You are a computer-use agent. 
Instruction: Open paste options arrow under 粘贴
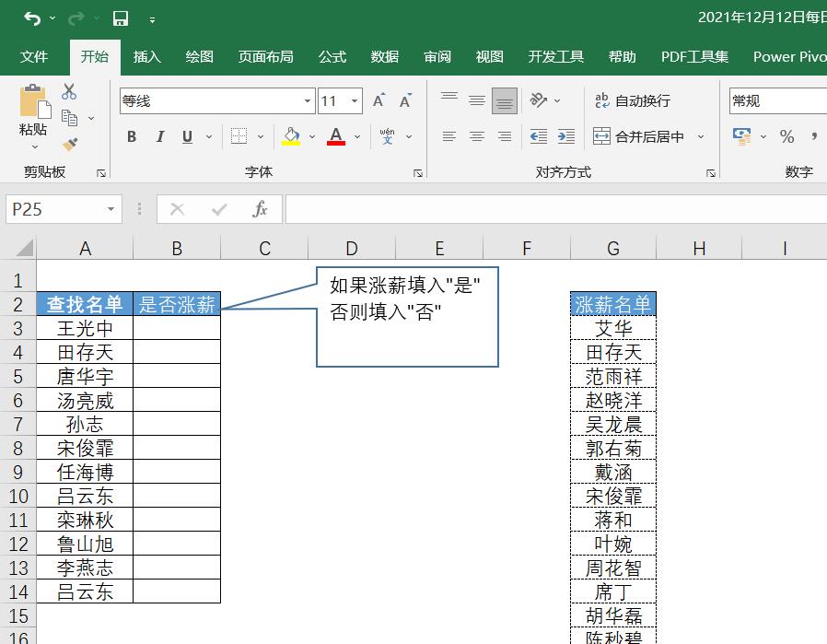pyautogui.click(x=35, y=146)
